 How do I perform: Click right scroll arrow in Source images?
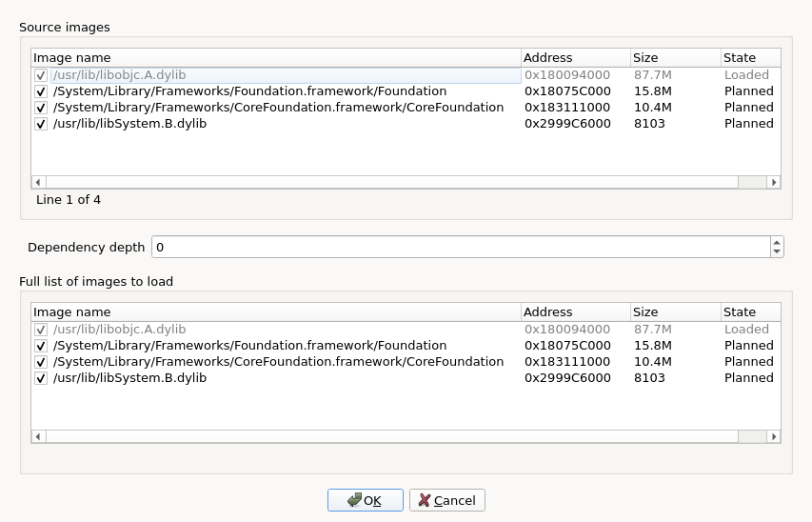[x=774, y=182]
